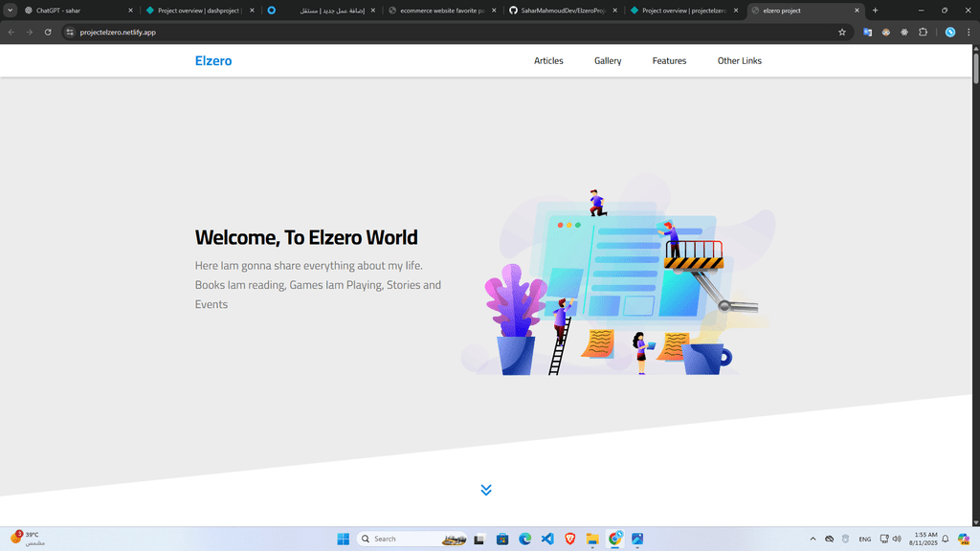This screenshot has height=551, width=980.
Task: Open the Other Links navigation menu
Action: [740, 60]
